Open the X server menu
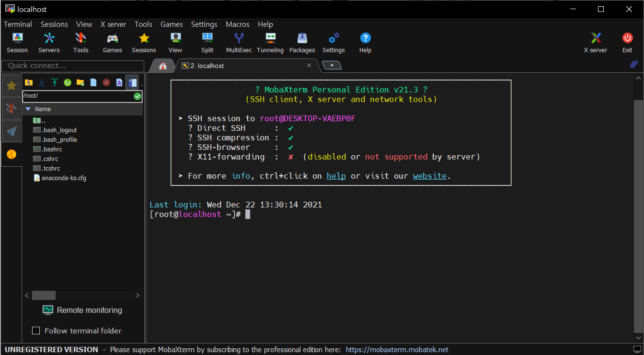 click(x=113, y=24)
